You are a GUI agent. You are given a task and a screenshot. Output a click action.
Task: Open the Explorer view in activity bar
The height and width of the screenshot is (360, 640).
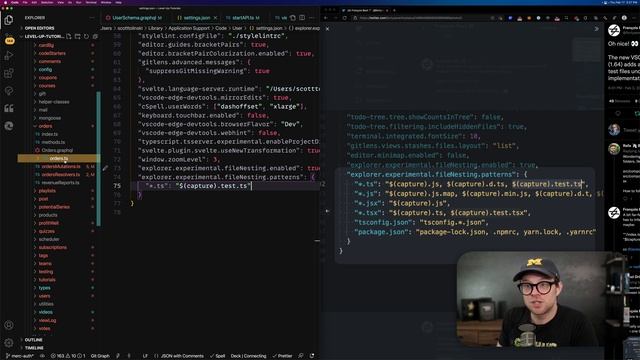pyautogui.click(x=9, y=20)
